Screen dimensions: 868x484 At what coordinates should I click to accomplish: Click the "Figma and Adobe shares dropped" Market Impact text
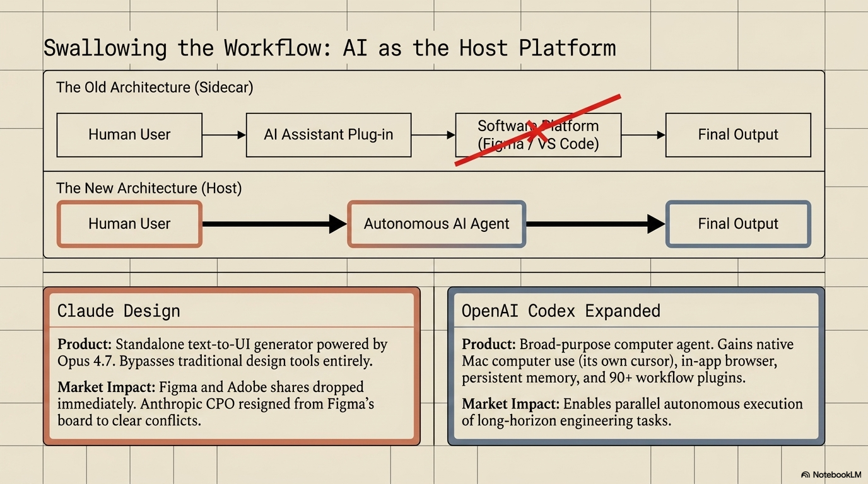click(216, 403)
